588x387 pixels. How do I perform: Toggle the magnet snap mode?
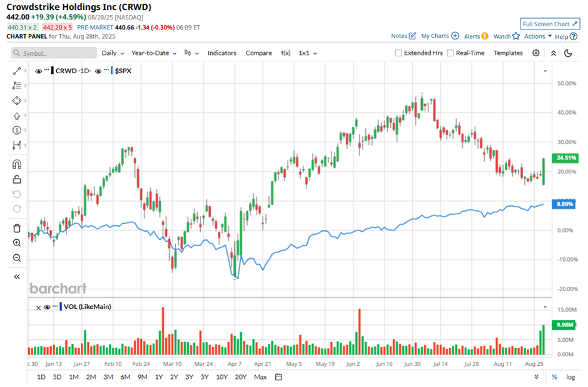[x=17, y=165]
